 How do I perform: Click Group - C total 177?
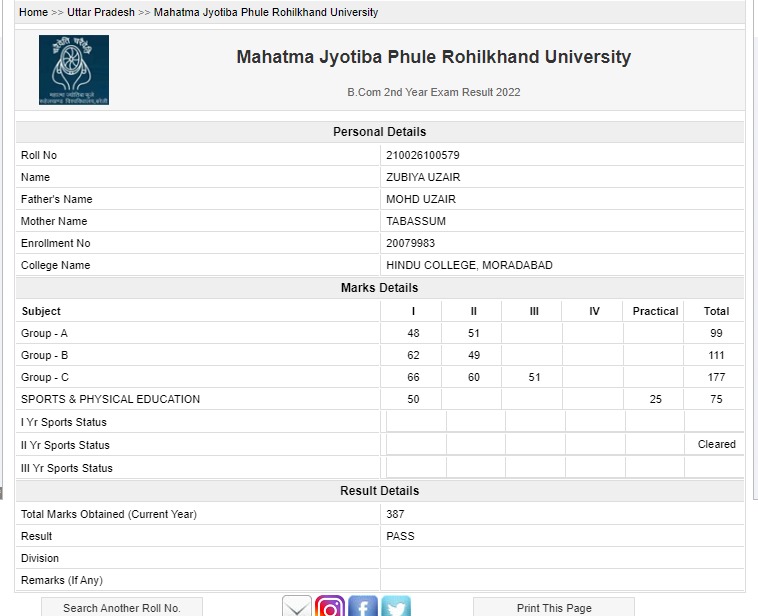coord(716,377)
